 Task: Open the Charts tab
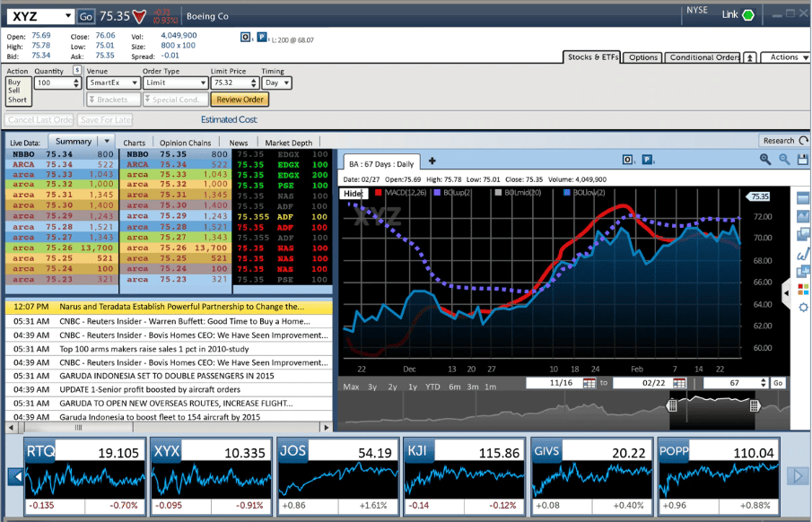tap(134, 143)
